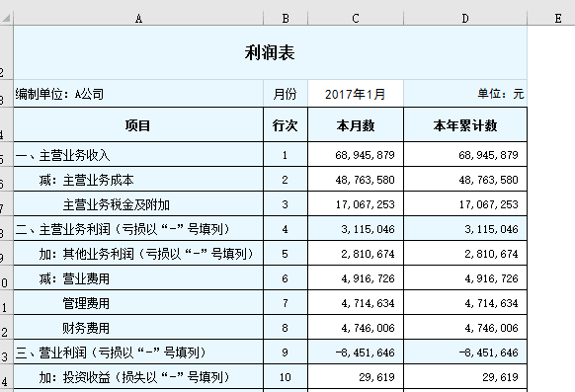
Task: Click the 利润表 title cell
Action: [271, 52]
